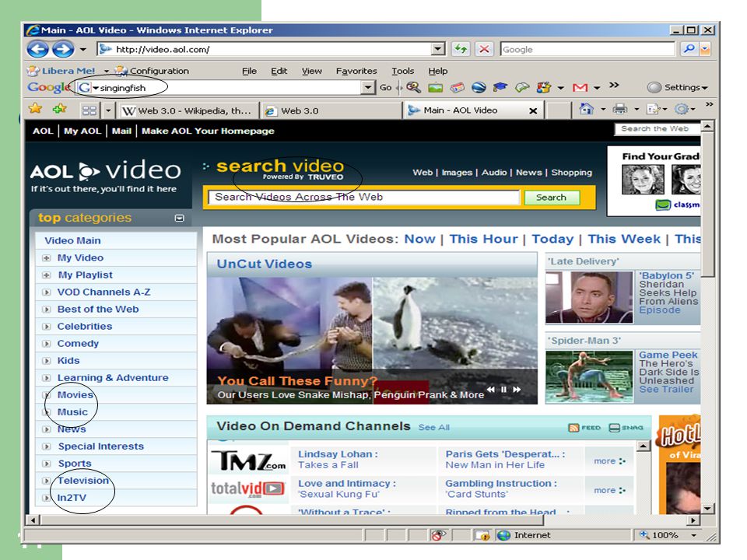Click the Shopping search link

(572, 173)
